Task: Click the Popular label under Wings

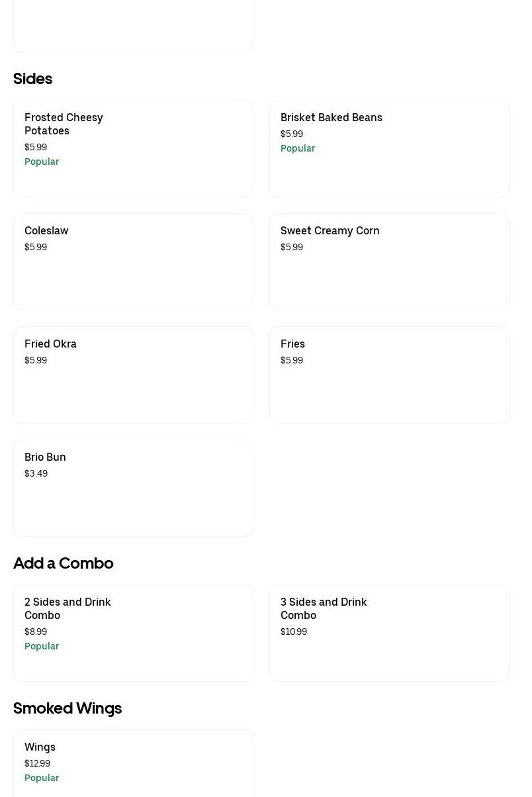Action: click(x=42, y=778)
